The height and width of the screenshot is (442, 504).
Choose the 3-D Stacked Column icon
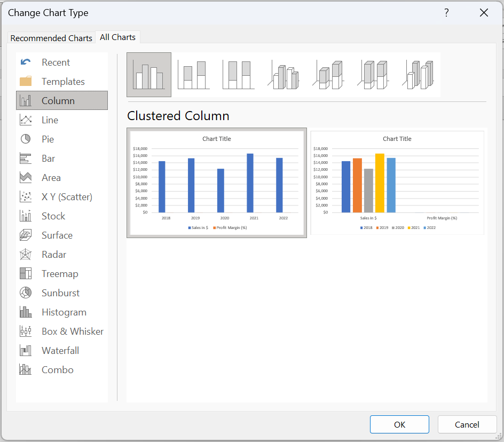coord(328,74)
